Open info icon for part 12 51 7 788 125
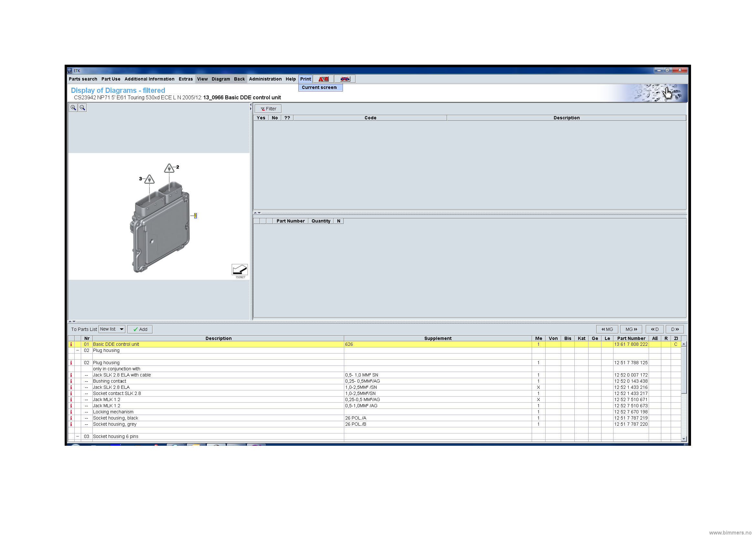 (x=71, y=363)
